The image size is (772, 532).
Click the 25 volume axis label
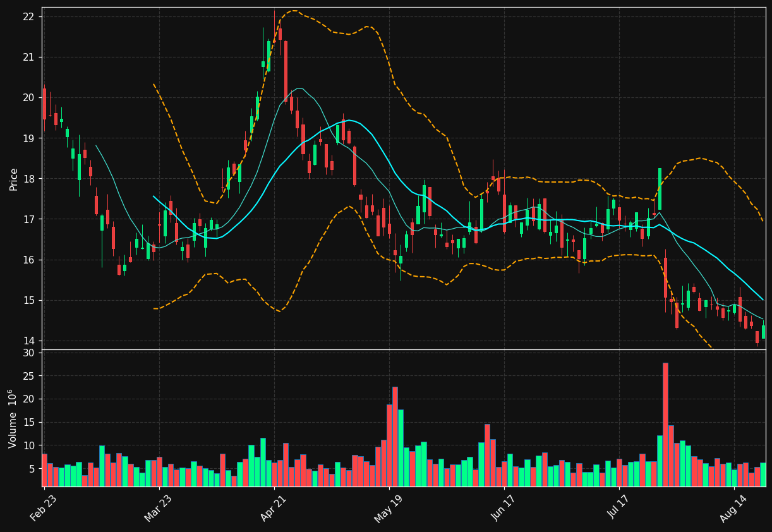click(x=28, y=376)
